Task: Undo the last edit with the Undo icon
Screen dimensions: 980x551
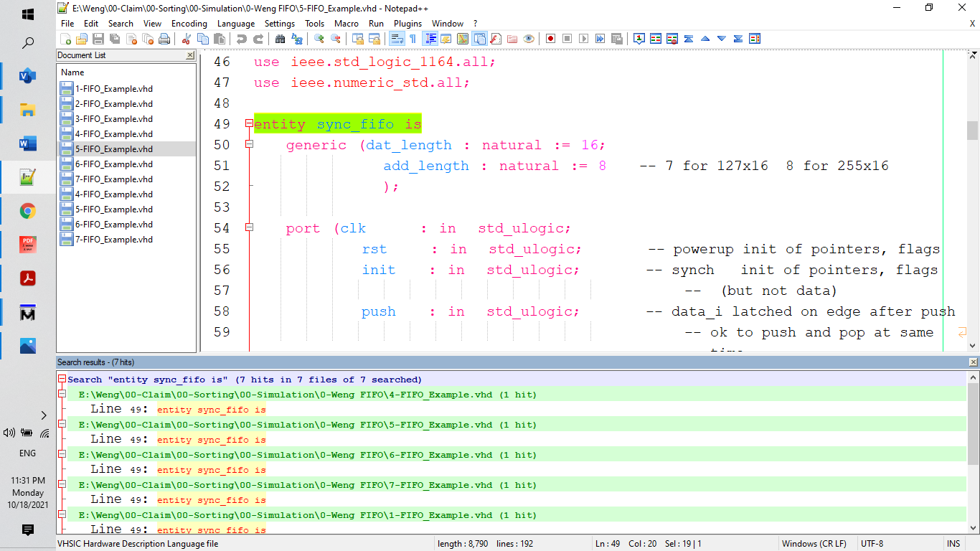Action: pos(241,39)
